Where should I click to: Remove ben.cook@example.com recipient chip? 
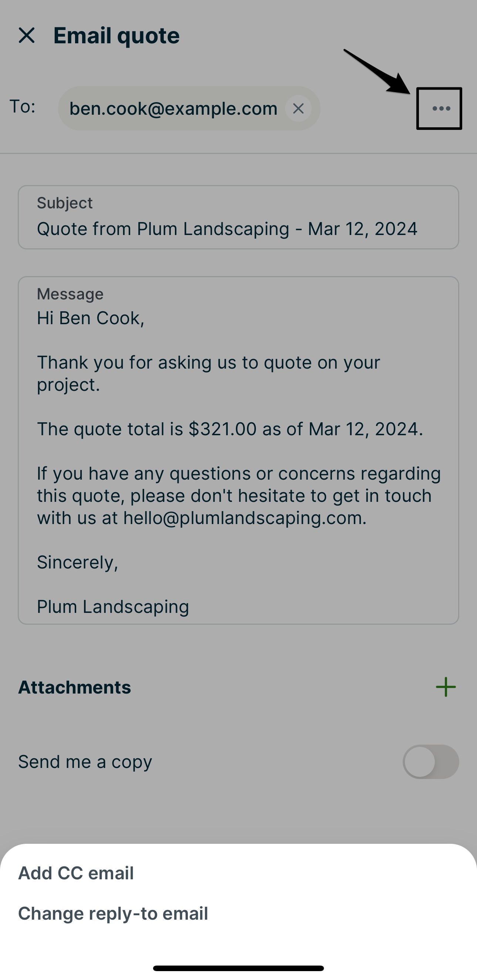pos(298,108)
